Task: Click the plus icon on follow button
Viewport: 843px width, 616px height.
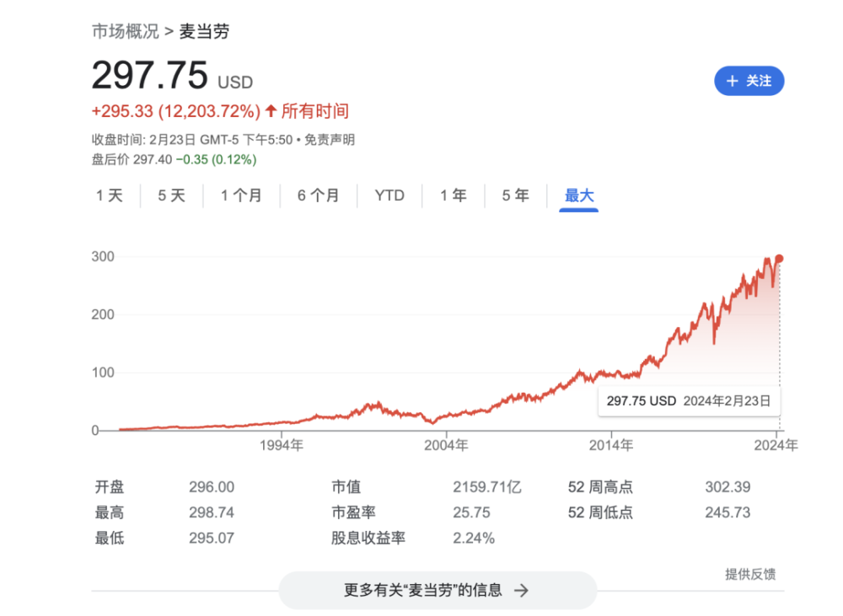Action: 732,81
